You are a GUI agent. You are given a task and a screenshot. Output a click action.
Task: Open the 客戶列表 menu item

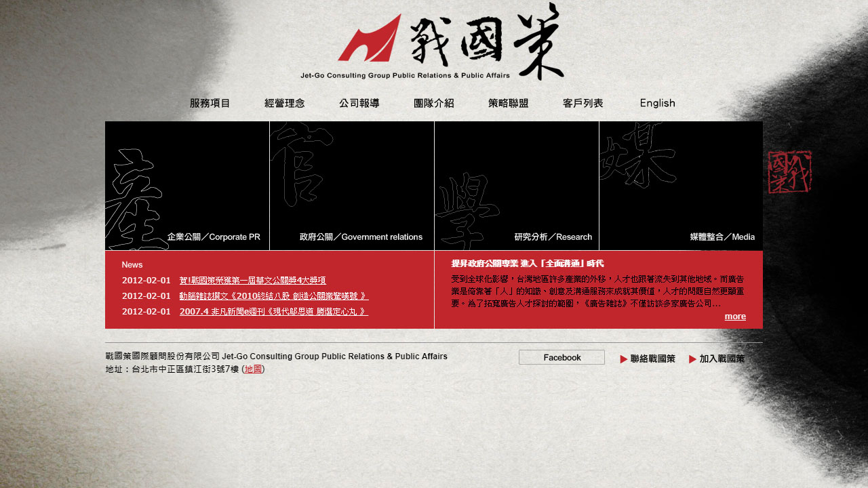(x=583, y=104)
